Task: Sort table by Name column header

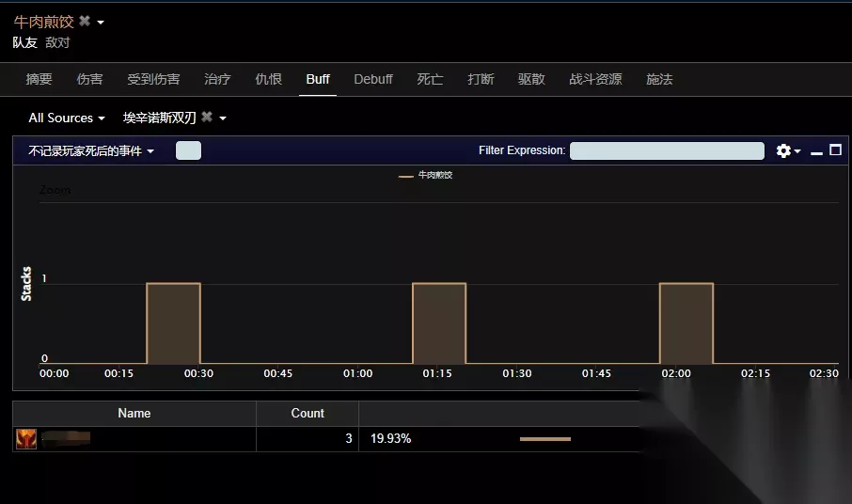Action: click(x=134, y=414)
